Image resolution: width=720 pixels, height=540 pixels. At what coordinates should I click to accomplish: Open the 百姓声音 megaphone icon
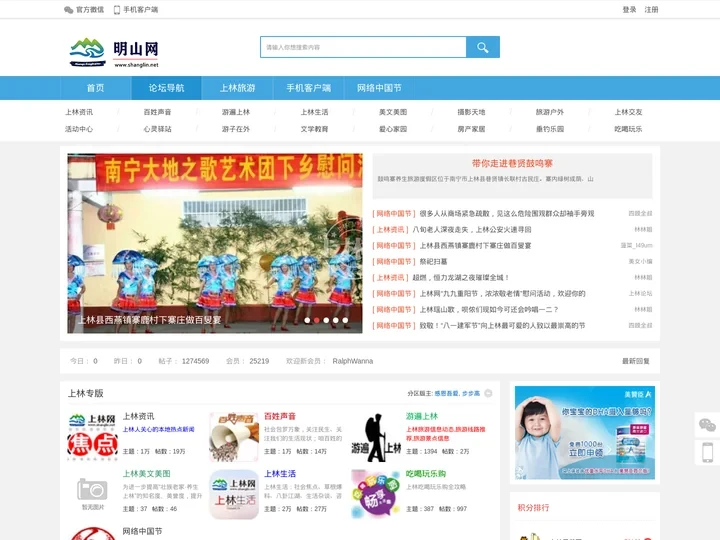(234, 437)
